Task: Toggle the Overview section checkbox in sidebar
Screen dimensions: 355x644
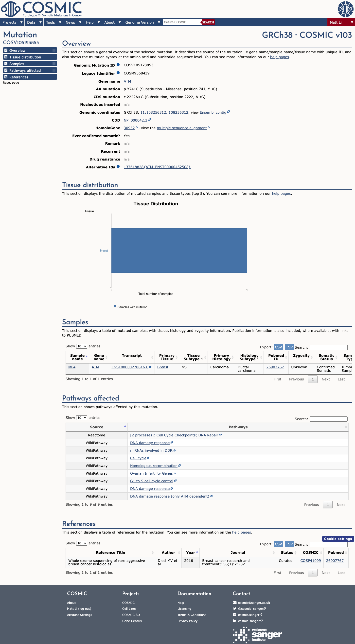Action: (x=6, y=50)
